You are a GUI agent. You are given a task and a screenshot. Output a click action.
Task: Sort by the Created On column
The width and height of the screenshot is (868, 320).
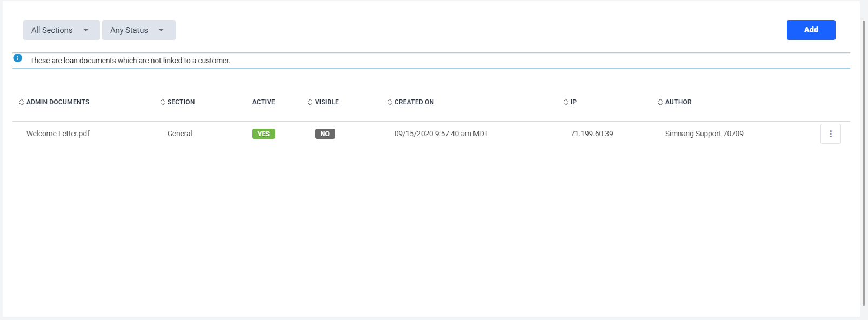point(410,102)
